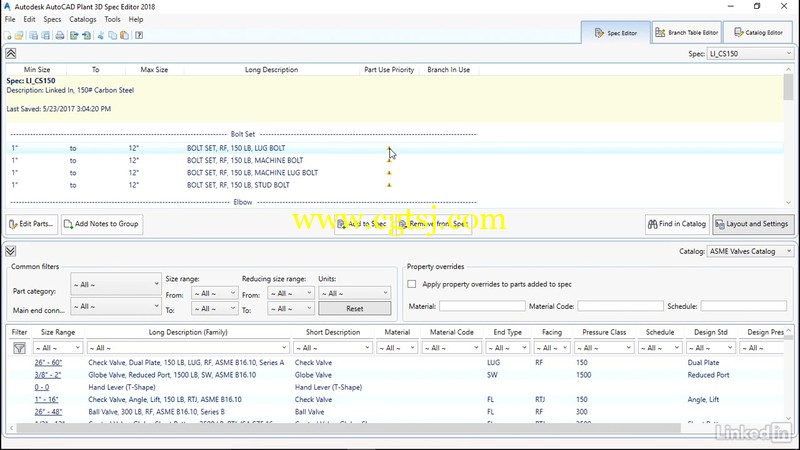Click the Short Description column header
The width and height of the screenshot is (800, 450).
coord(333,332)
